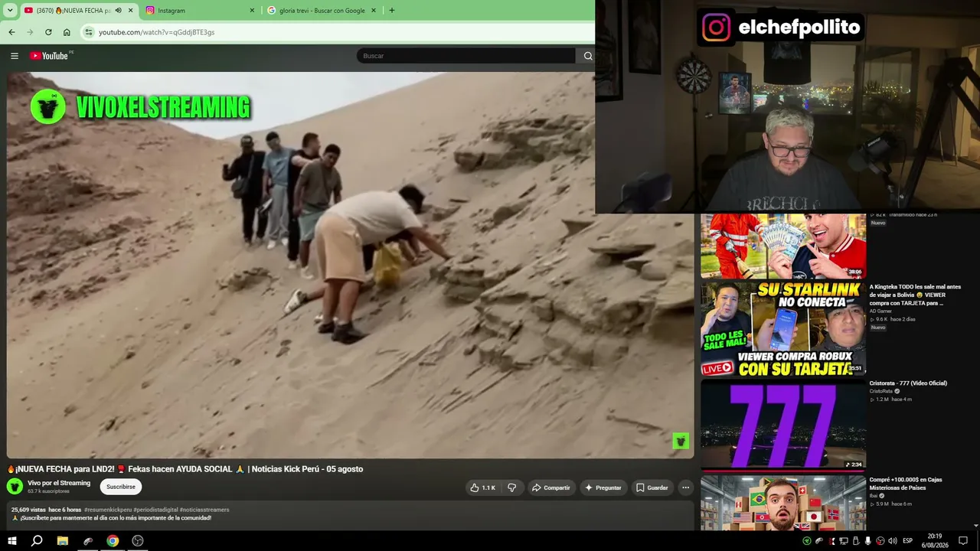Open the YouTube hamburger guide menu
The height and width of the screenshot is (551, 980).
click(x=14, y=56)
